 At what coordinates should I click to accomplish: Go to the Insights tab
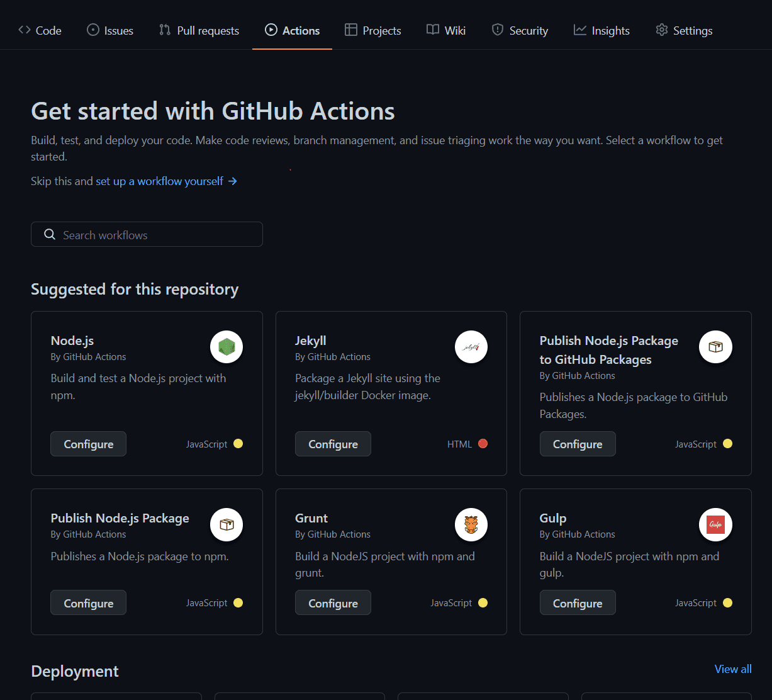point(601,30)
